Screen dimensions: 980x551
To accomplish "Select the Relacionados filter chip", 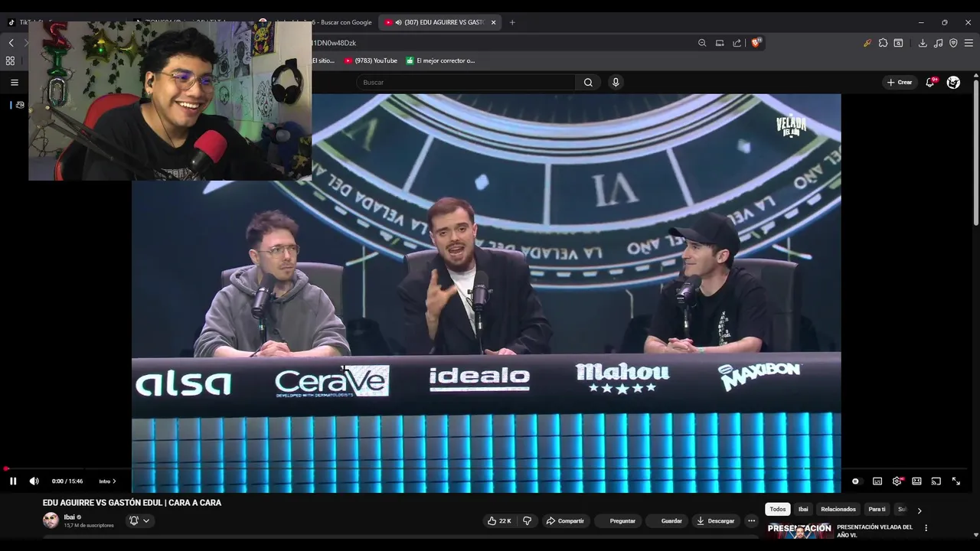I will click(838, 509).
